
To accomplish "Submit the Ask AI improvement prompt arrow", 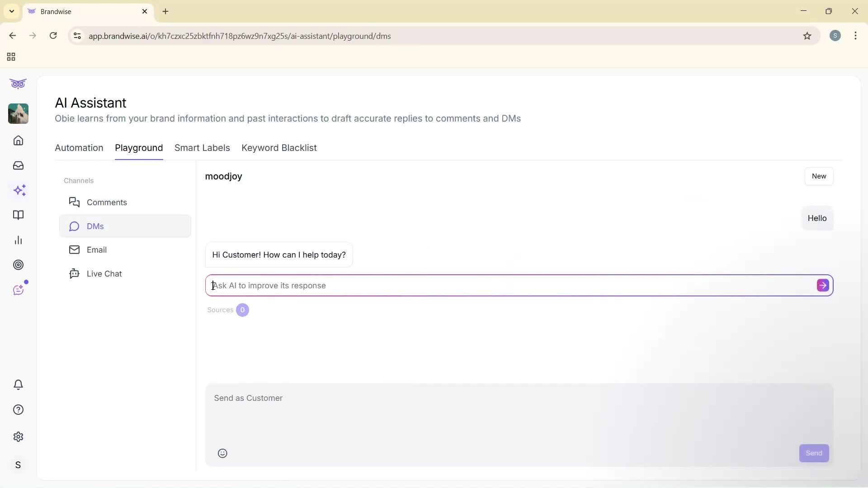I will coord(823,285).
